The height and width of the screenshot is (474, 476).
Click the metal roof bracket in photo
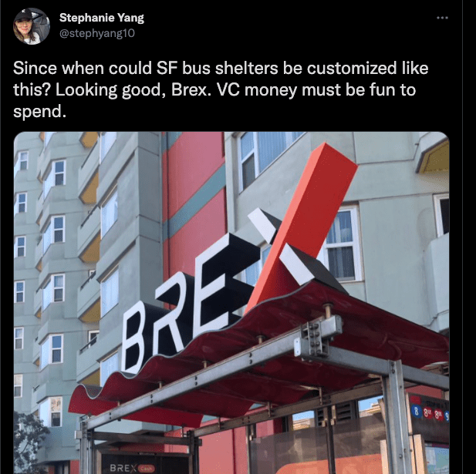pyautogui.click(x=318, y=336)
